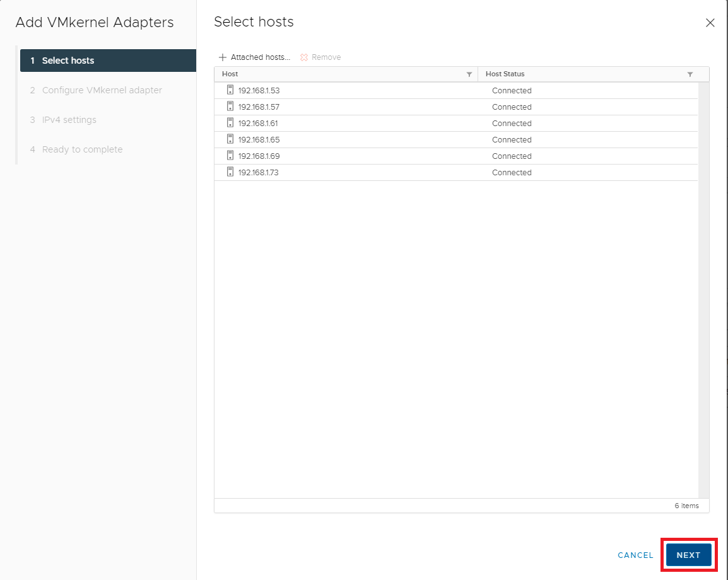728x580 pixels.
Task: Select Connected status of 192.168.1.65 row
Action: tap(512, 139)
